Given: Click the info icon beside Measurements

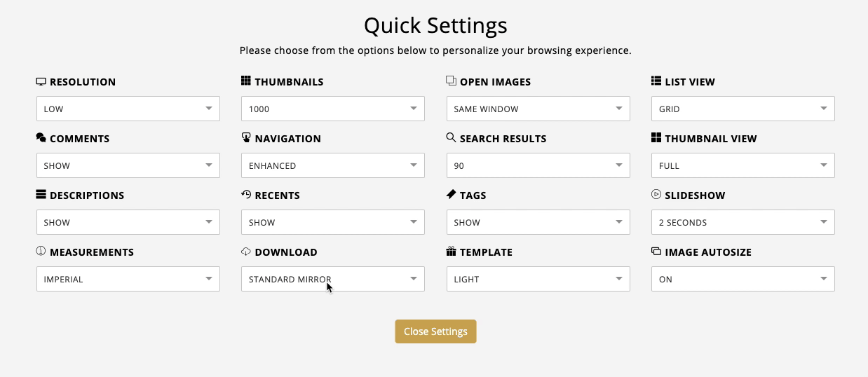Looking at the screenshot, I should click(41, 252).
